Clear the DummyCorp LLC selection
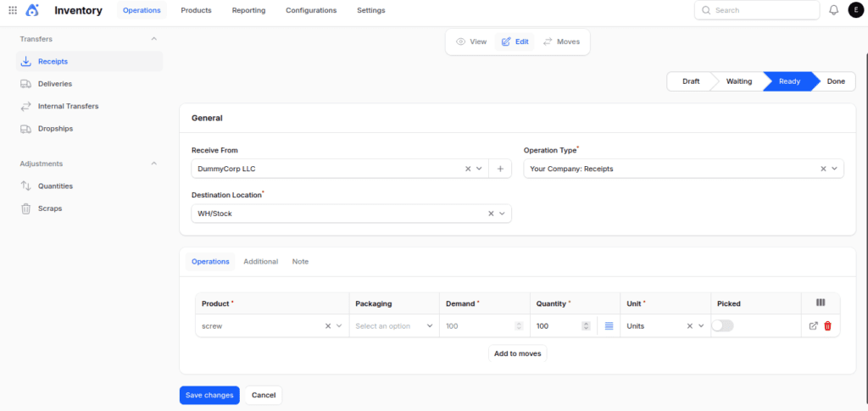Image resolution: width=868 pixels, height=411 pixels. [468, 169]
